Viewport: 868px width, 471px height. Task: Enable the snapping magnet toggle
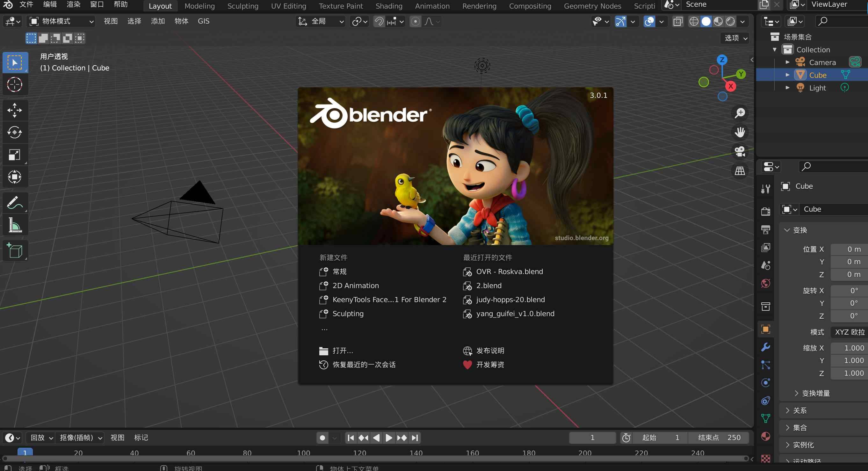(x=379, y=21)
